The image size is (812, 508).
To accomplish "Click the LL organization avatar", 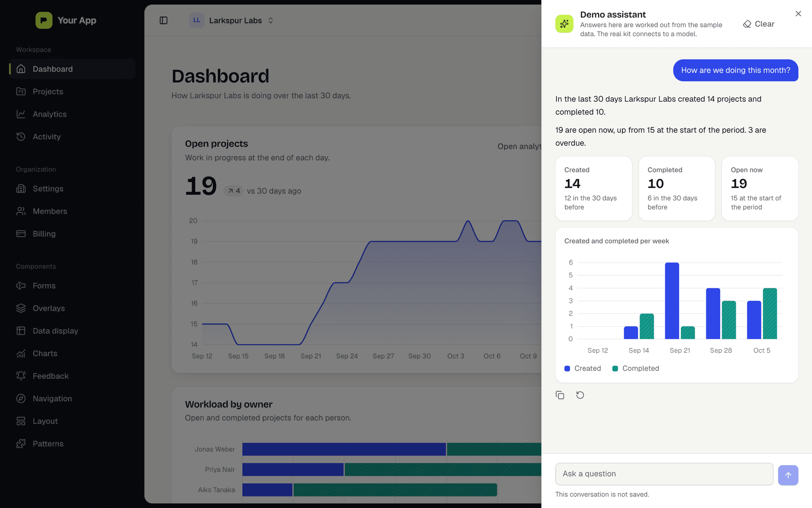I will (197, 20).
